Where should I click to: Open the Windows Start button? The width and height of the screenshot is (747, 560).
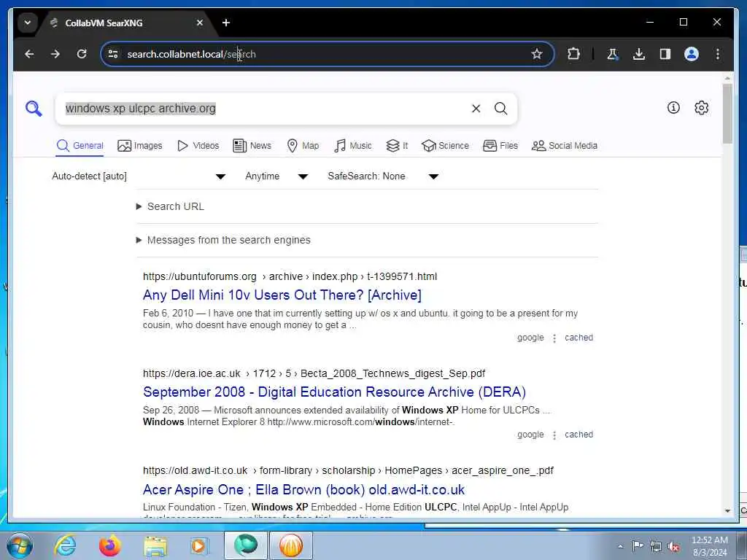click(x=20, y=545)
